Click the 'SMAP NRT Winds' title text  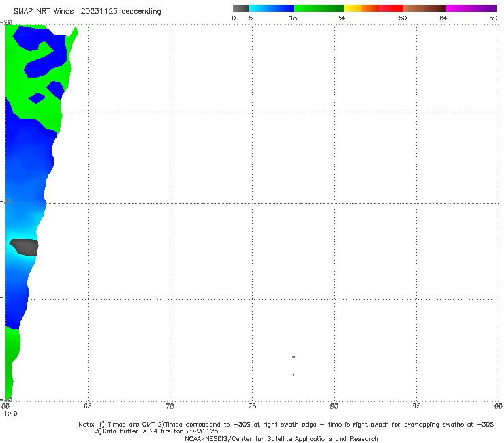click(44, 12)
